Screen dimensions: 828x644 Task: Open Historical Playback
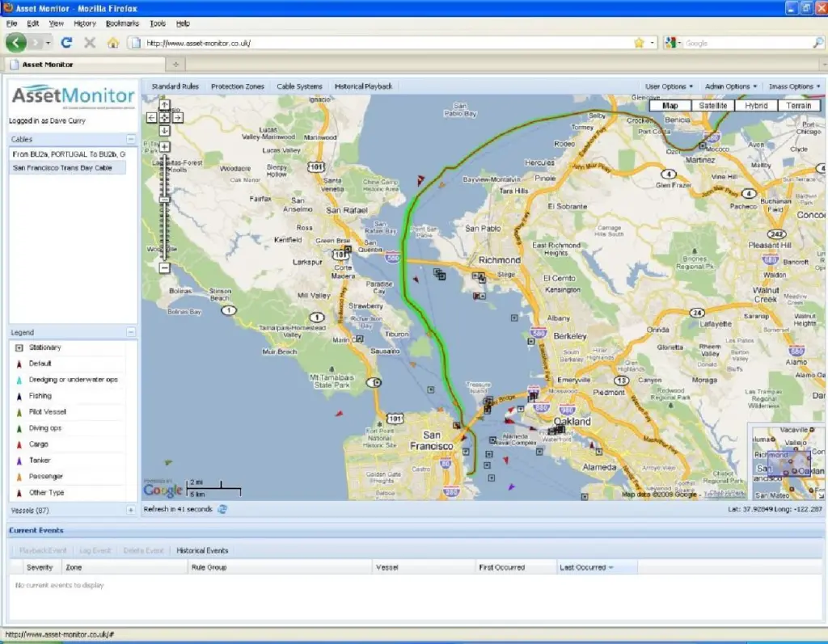tap(363, 86)
